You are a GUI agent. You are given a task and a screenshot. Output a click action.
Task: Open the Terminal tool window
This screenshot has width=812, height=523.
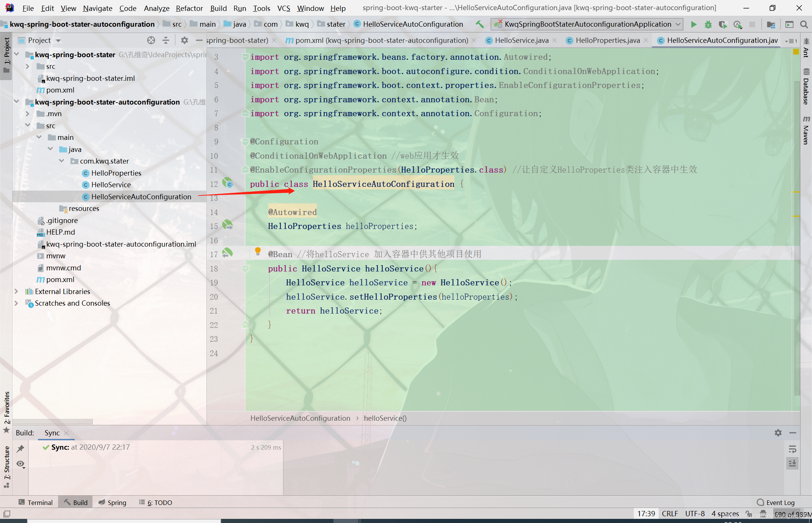pyautogui.click(x=36, y=502)
